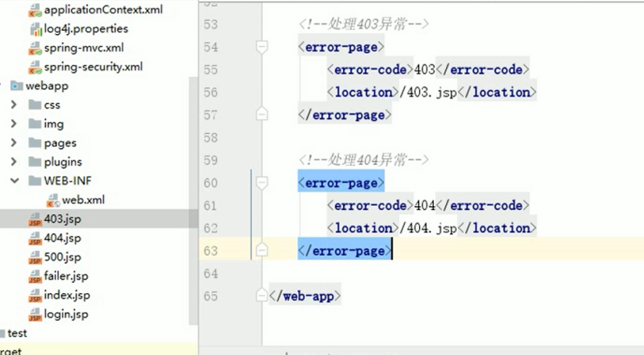The width and height of the screenshot is (644, 355).
Task: Select the webapp folder
Action: (47, 86)
